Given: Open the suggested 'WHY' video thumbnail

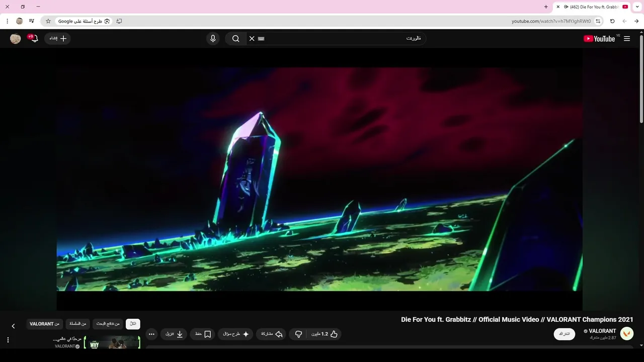Looking at the screenshot, I should [112, 342].
